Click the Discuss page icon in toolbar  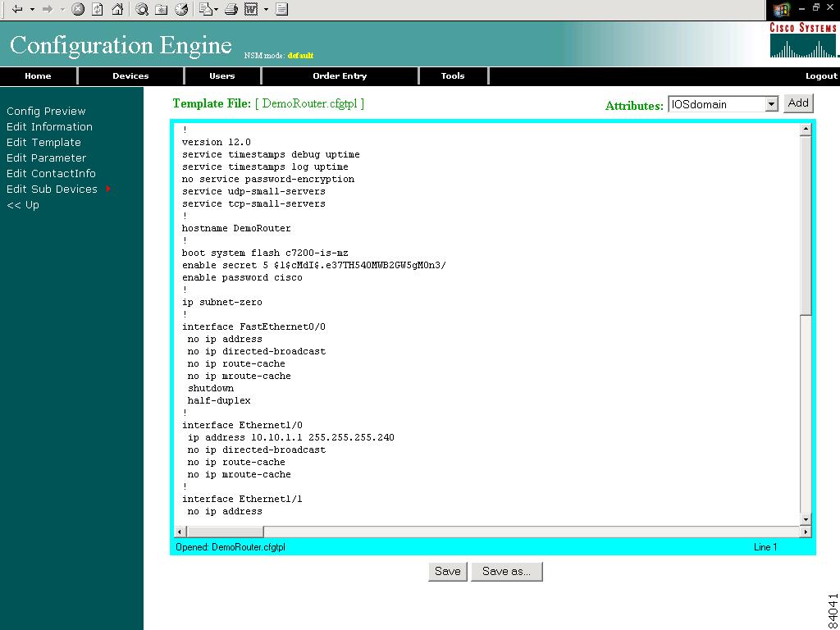coord(282,9)
